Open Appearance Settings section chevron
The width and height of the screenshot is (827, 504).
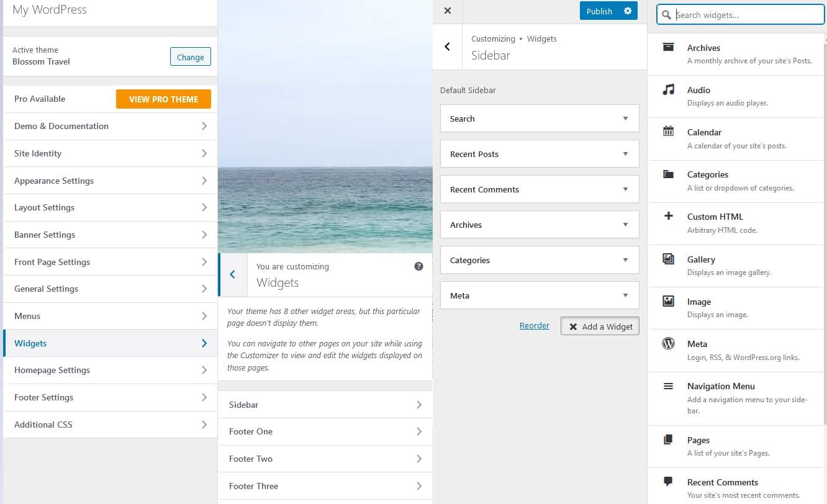pyautogui.click(x=204, y=181)
